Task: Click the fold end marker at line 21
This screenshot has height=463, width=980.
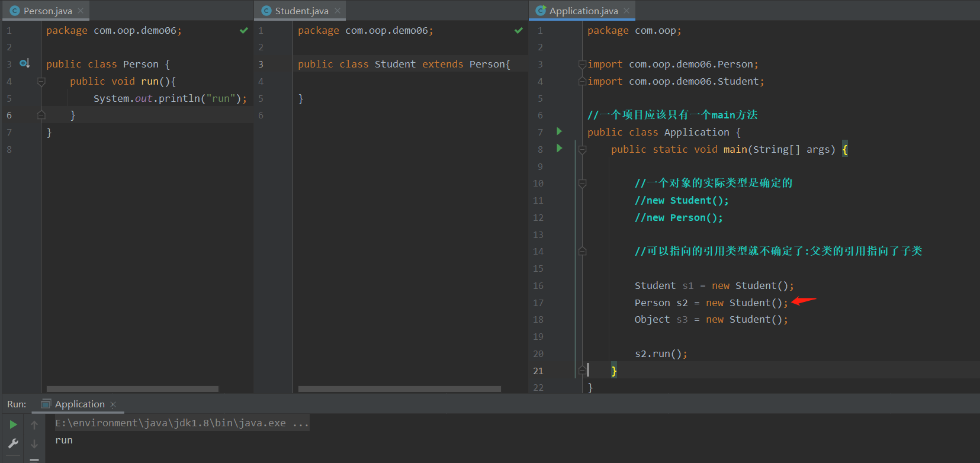Action: point(582,370)
